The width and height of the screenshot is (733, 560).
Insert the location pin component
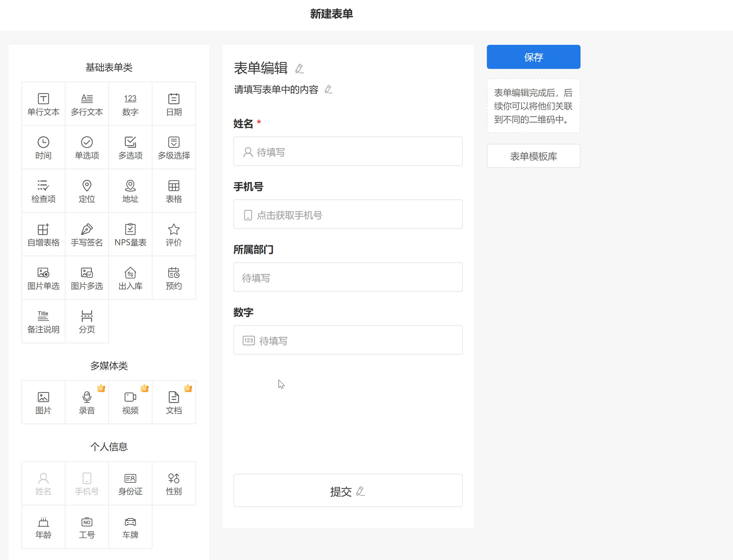coord(87,191)
